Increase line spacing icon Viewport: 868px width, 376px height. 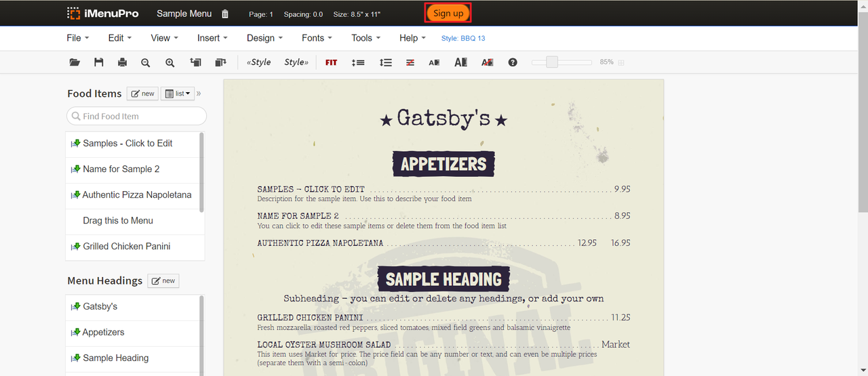click(386, 62)
